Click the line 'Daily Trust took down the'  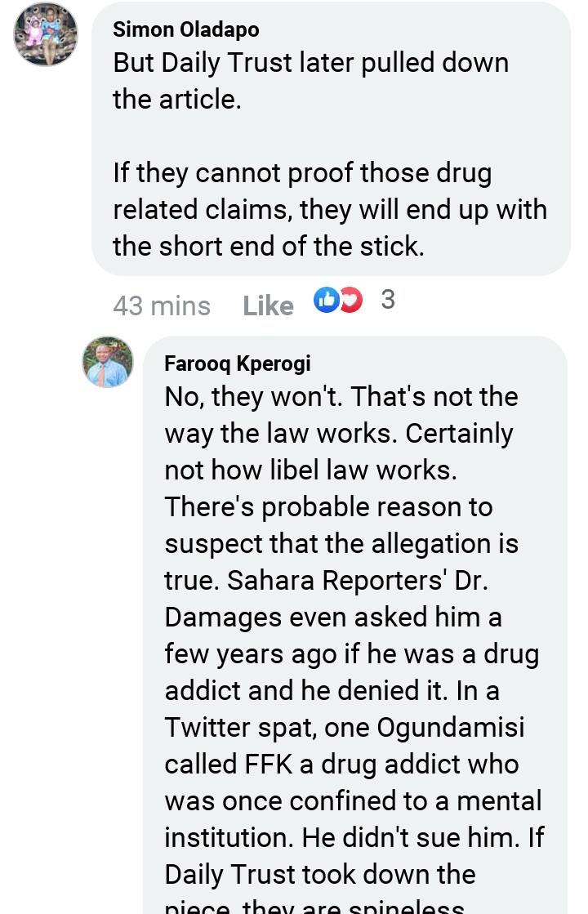tap(320, 874)
